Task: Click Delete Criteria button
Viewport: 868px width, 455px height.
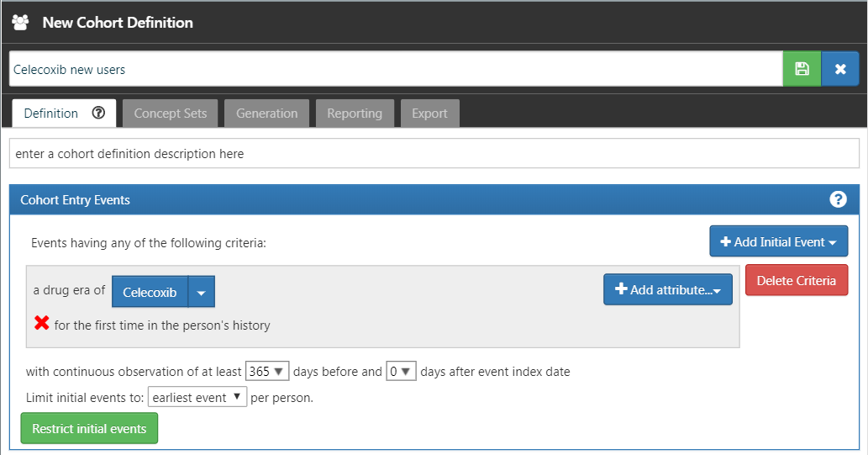Action: click(x=796, y=280)
